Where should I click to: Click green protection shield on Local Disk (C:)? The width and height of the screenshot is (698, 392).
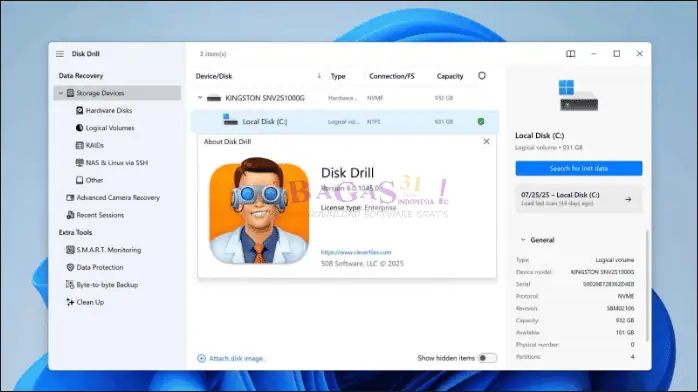[x=481, y=121]
